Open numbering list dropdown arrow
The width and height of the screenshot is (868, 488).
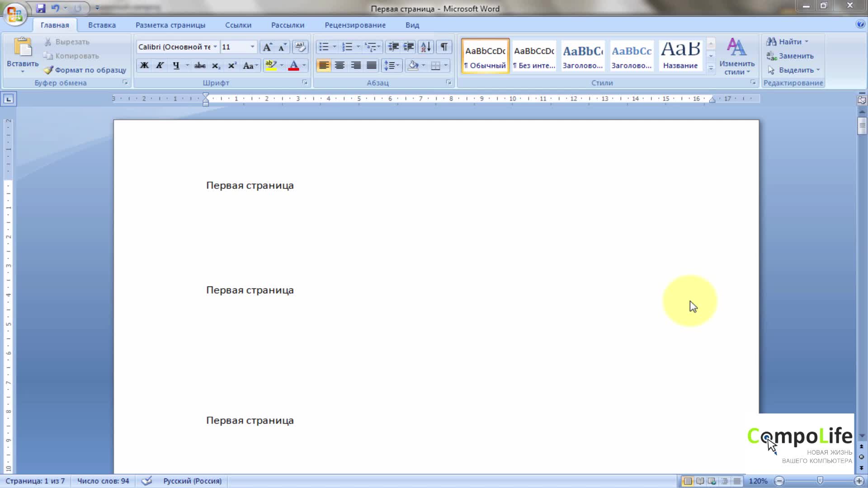coord(358,47)
